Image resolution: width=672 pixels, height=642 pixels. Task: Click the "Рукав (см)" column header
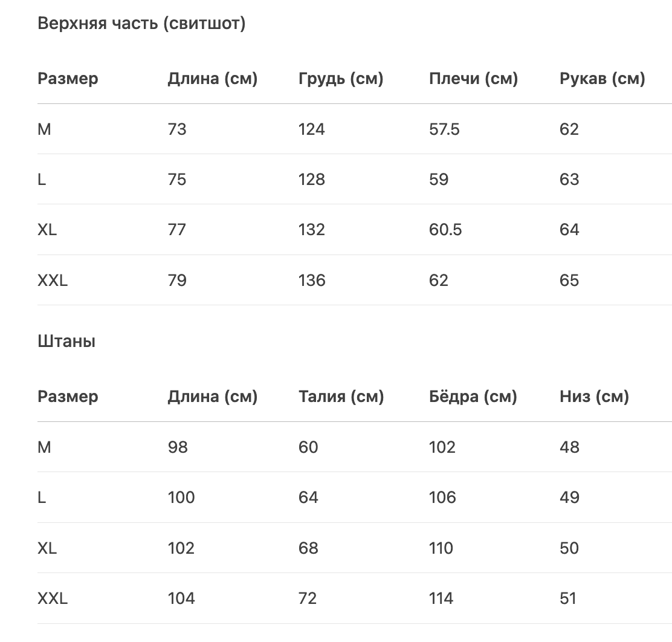click(x=602, y=79)
